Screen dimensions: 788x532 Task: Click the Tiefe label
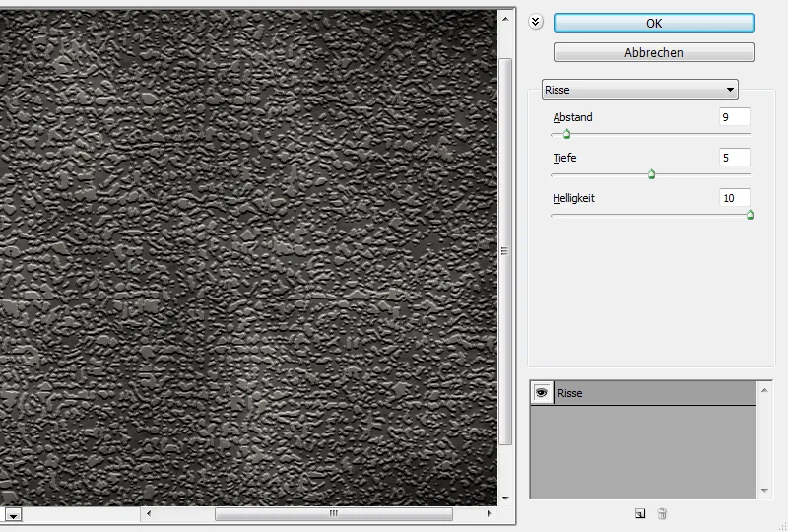[x=564, y=158]
